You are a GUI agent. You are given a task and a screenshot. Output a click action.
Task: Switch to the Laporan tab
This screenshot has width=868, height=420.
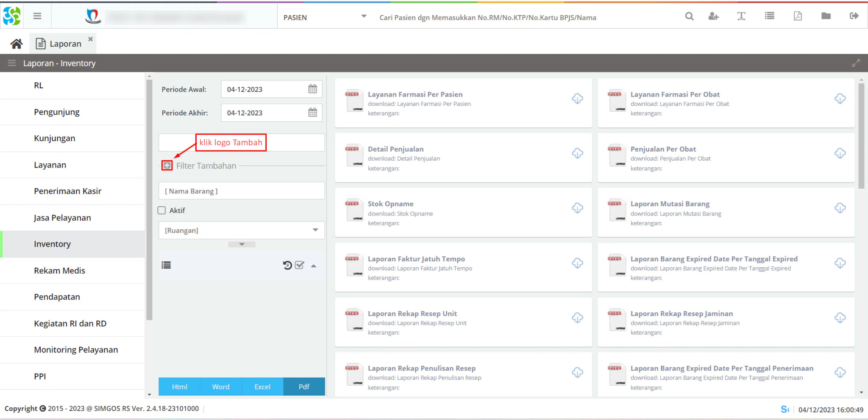point(63,44)
